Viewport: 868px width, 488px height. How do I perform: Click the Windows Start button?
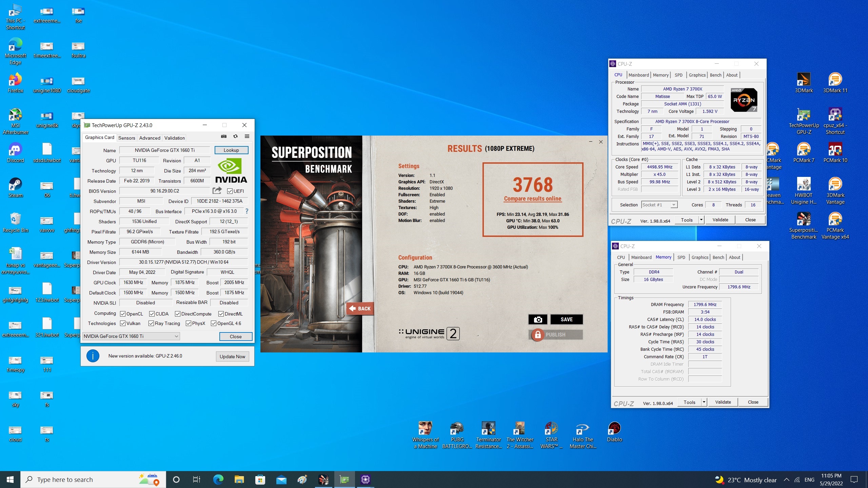click(x=10, y=480)
